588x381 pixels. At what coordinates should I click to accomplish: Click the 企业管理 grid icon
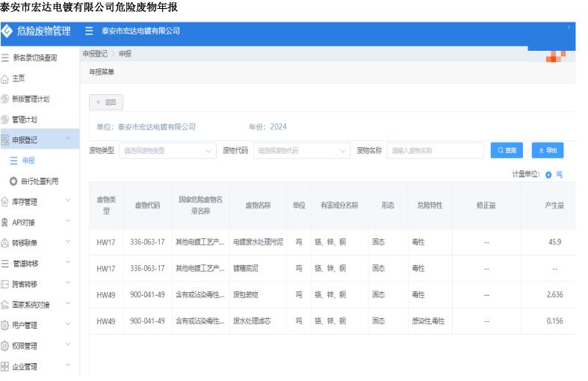(x=5, y=367)
